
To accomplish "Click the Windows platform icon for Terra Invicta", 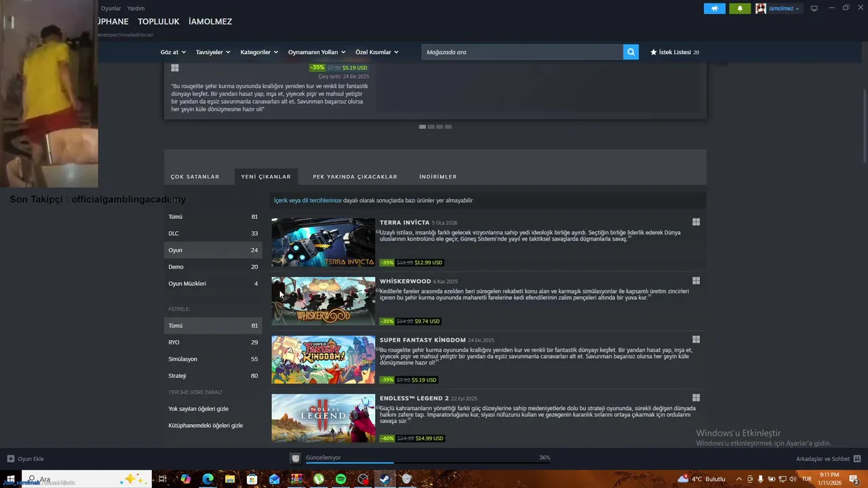I will pyautogui.click(x=696, y=222).
